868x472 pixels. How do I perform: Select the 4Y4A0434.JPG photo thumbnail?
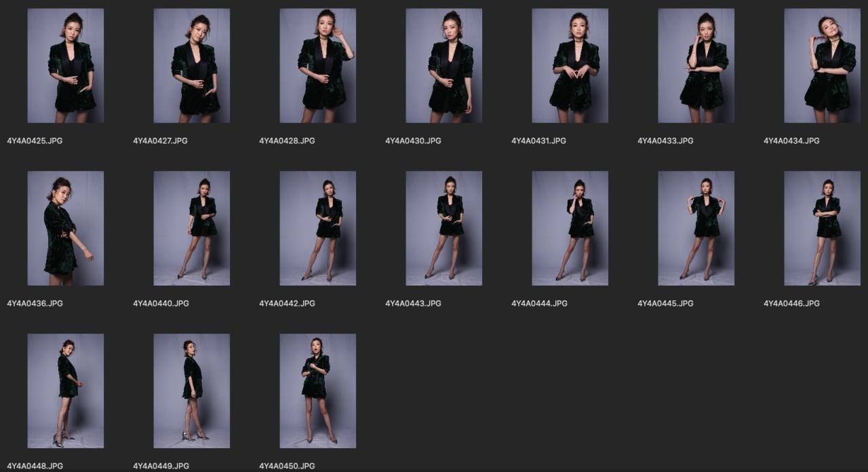823,66
